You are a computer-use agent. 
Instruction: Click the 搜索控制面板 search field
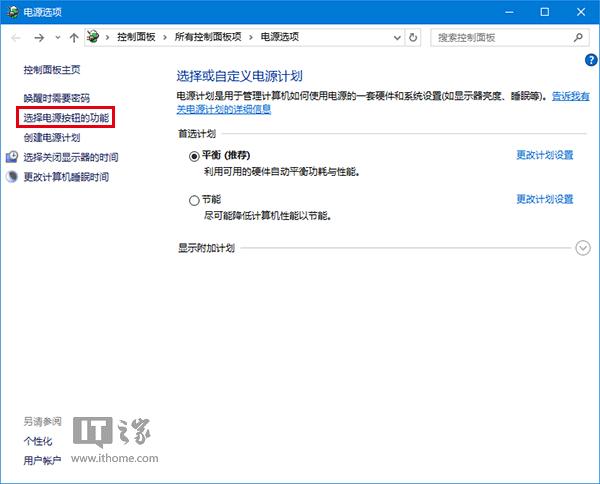[x=500, y=37]
